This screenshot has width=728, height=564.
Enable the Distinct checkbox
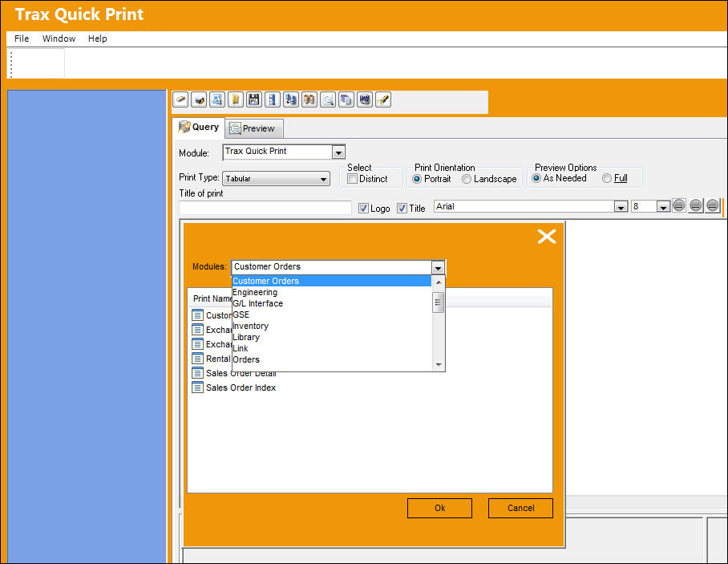353,179
